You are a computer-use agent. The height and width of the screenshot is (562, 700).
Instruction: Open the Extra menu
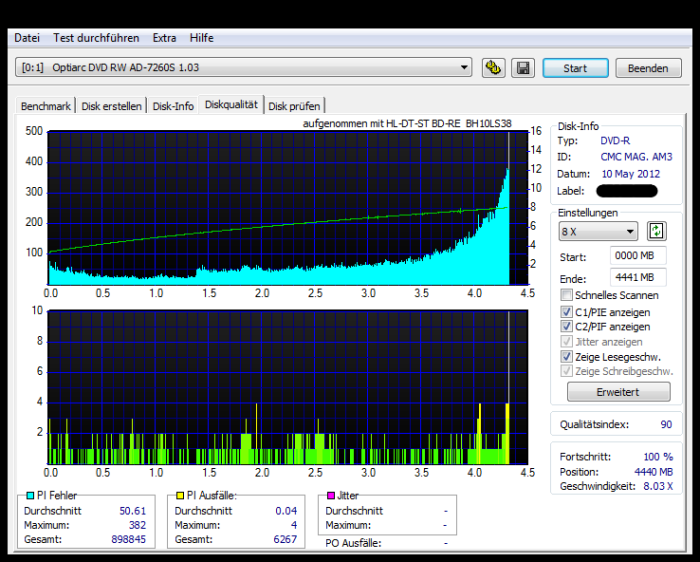164,38
